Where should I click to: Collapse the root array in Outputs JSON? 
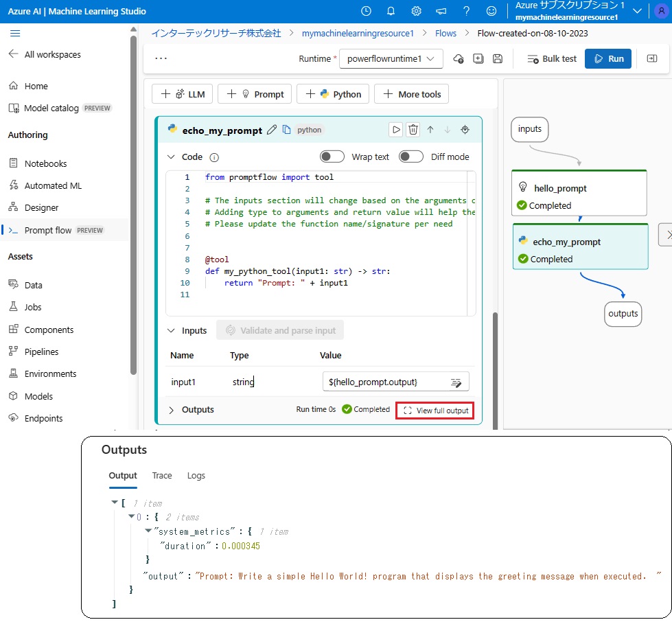115,503
